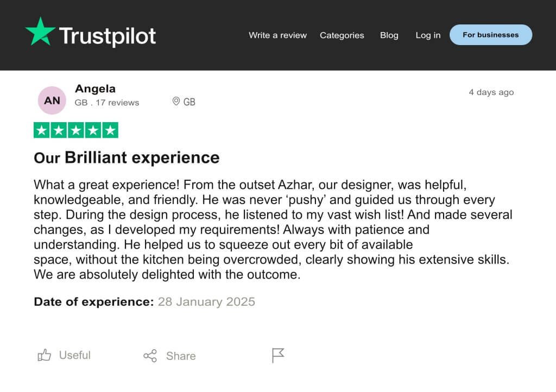Click the Log in link
The image size is (556, 392).
[427, 35]
